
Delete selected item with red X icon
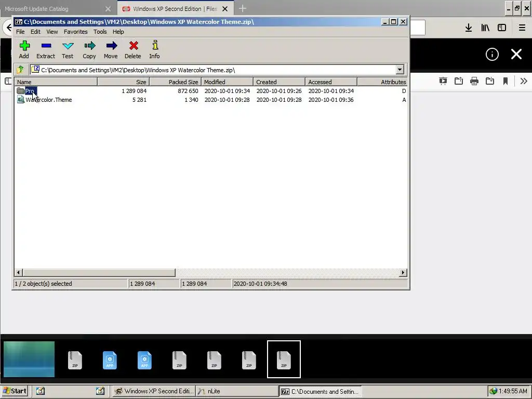pos(133,49)
